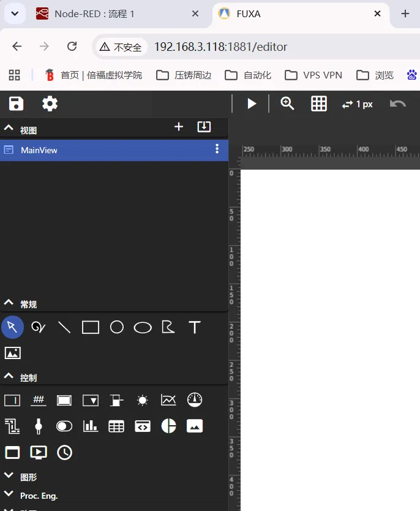
Task: Pick the select dropdown control
Action: click(91, 401)
